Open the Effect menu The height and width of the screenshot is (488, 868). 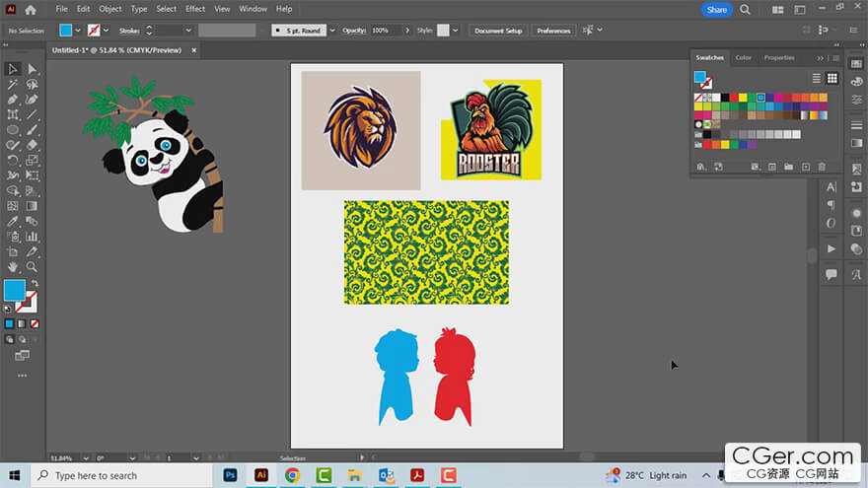point(195,9)
